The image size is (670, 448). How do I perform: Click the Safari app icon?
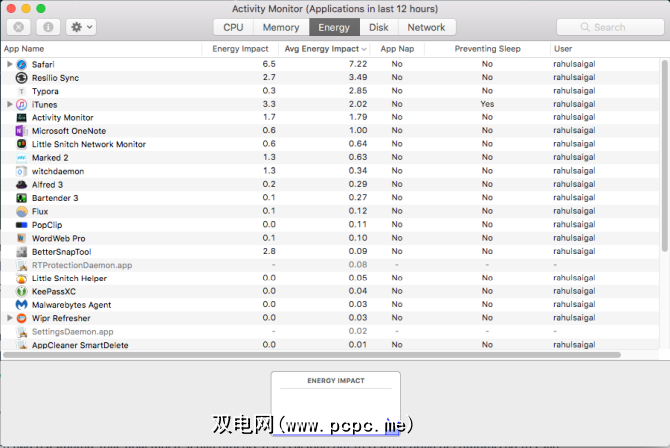coord(21,65)
